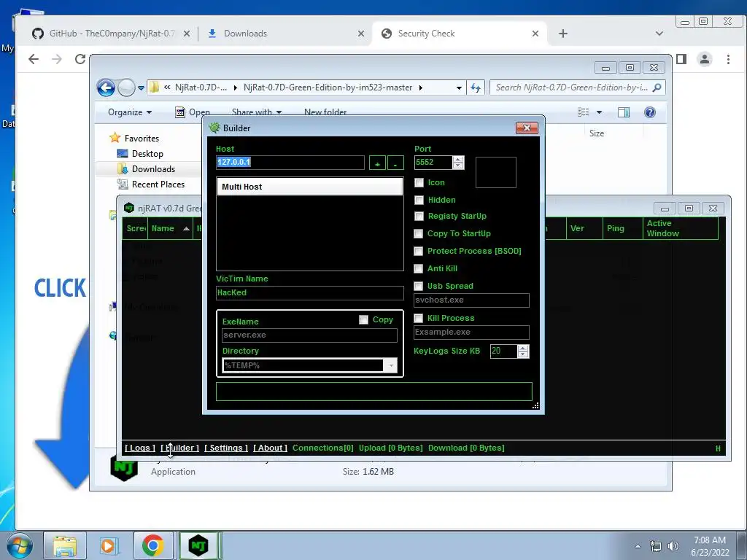The width and height of the screenshot is (747, 560).
Task: Open the Organize dropdown menu
Action: click(130, 112)
